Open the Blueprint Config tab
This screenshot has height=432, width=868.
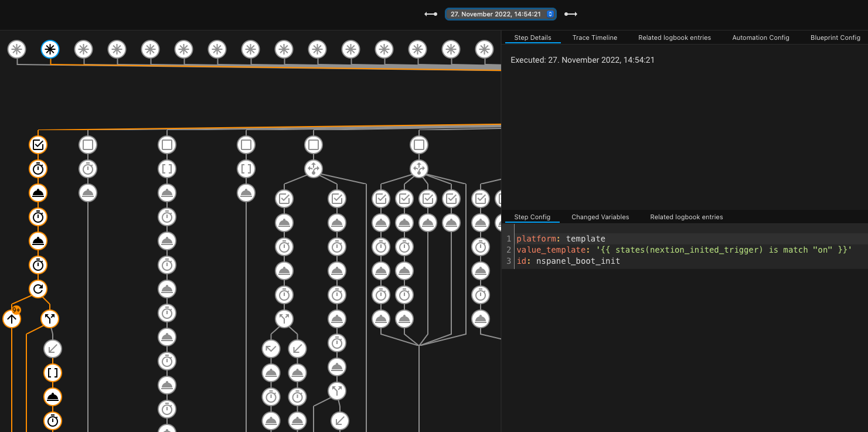point(835,38)
